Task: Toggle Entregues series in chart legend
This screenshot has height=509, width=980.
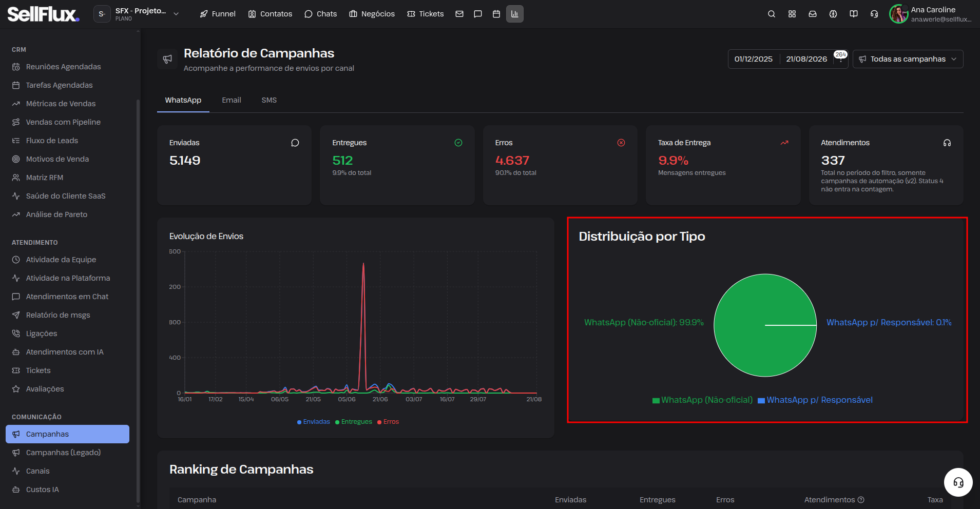Action: pos(354,422)
